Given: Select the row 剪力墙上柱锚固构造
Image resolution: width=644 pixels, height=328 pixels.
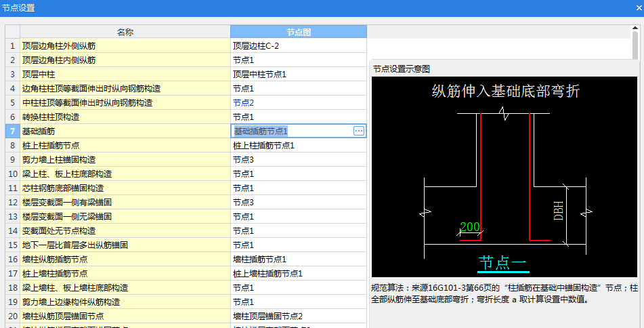Looking at the screenshot, I should point(125,159).
